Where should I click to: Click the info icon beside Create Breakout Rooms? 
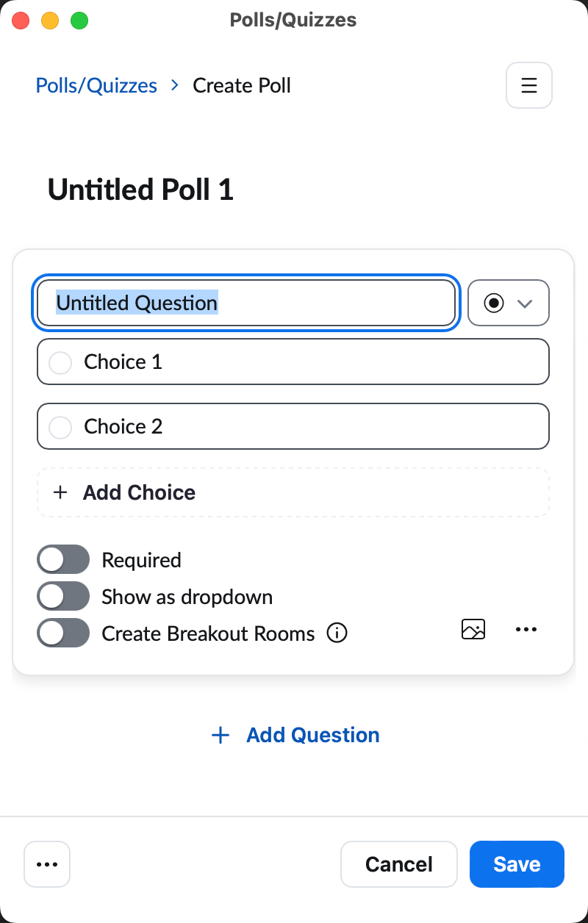[337, 633]
